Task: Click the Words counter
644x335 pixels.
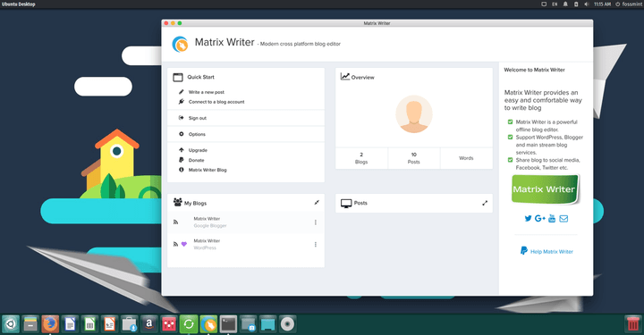Action: pos(466,158)
